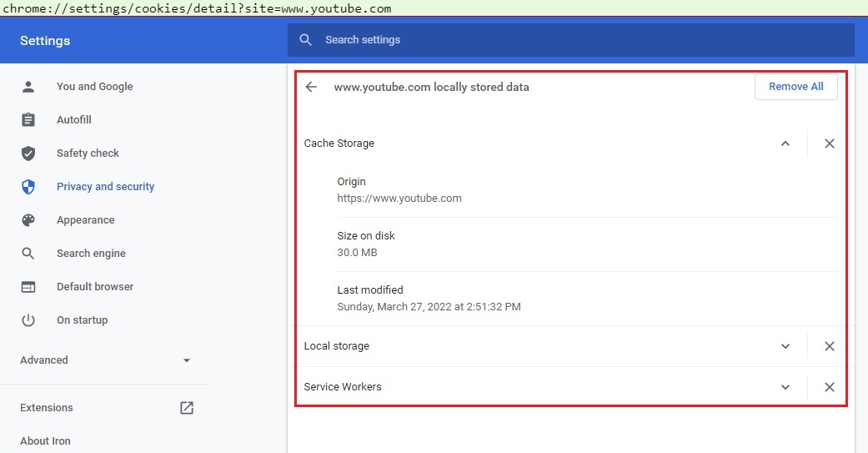Image resolution: width=868 pixels, height=453 pixels.
Task: Click the back arrow beside www.youtube.com
Action: click(x=311, y=87)
